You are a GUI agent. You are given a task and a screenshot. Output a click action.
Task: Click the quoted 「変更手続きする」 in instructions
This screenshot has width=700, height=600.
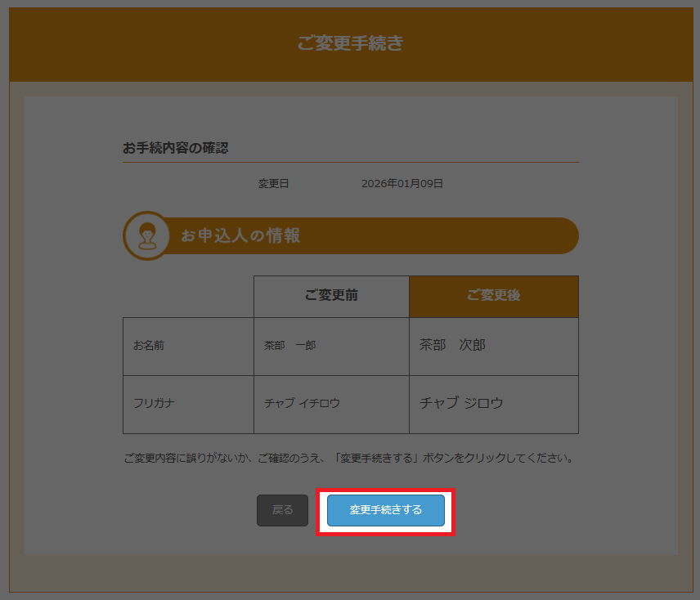377,458
